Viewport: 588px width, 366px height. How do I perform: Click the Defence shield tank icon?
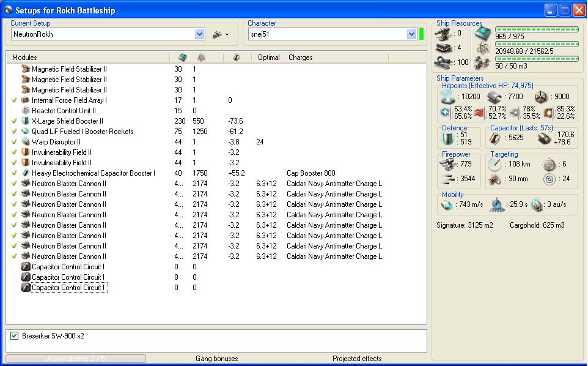click(x=447, y=138)
